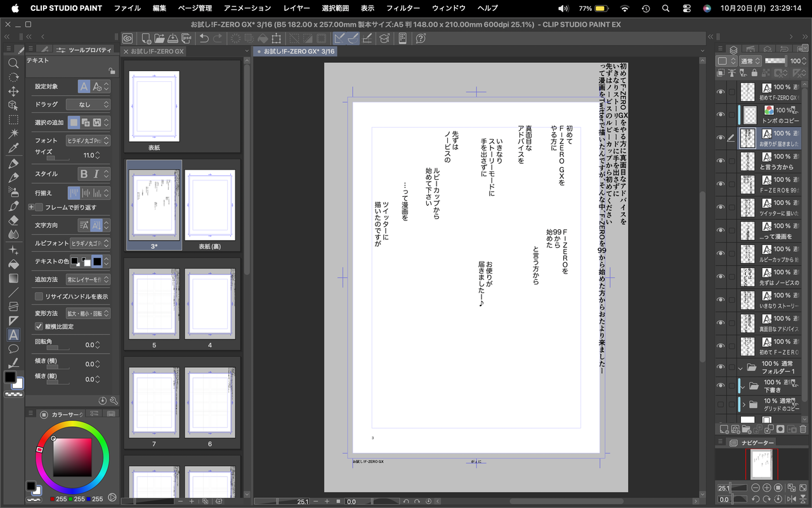This screenshot has width=812, height=508.
Task: Open the ファイル menu
Action: click(x=128, y=8)
